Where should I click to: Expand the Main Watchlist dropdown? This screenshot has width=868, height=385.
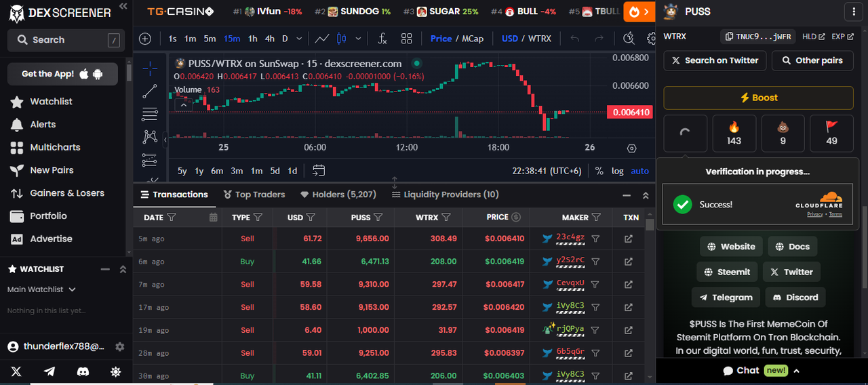point(41,289)
